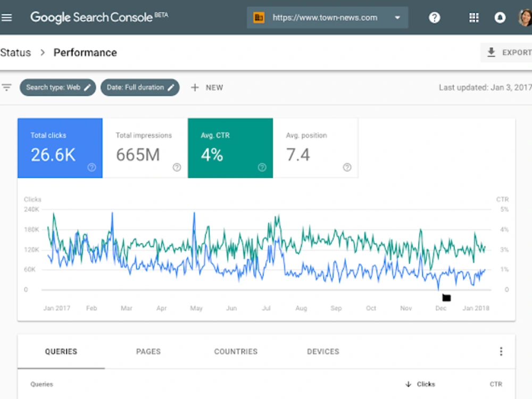Toggle the Total clicks metric card
Screen dimensions: 532x399
tap(60, 148)
